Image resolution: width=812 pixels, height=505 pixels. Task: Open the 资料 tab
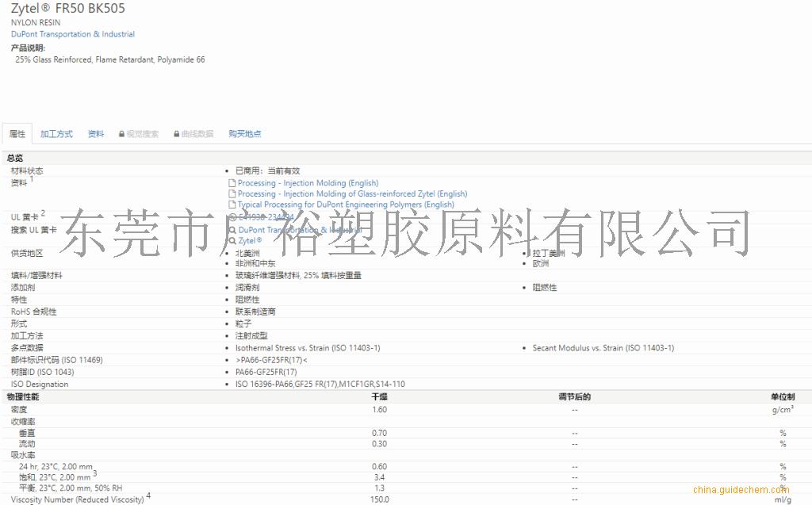point(96,134)
